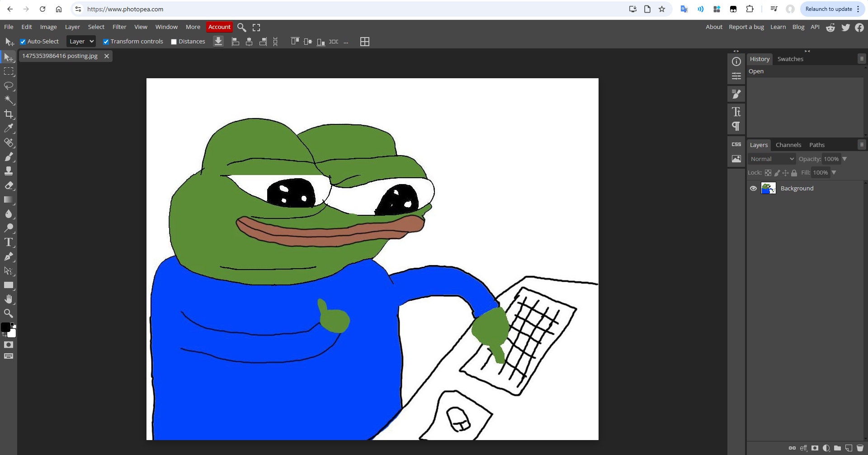Screen dimensions: 868x455
Task: Select the Path Select tool
Action: click(x=9, y=271)
